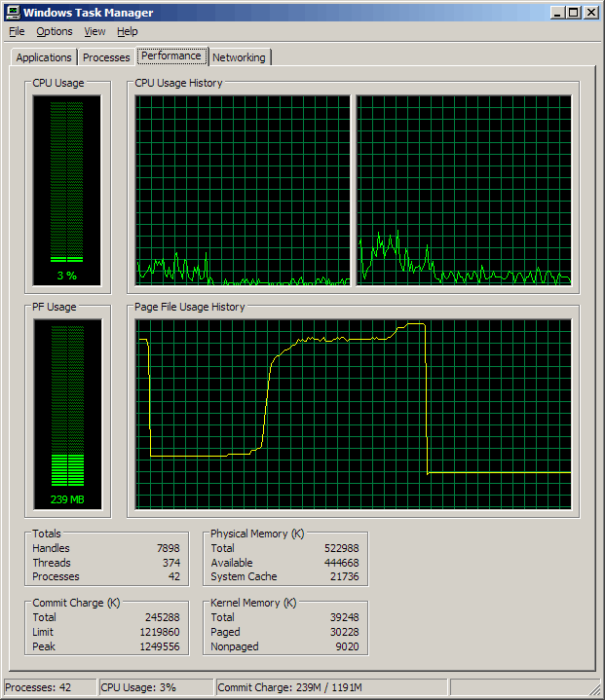
Task: Select the Performance tab
Action: coord(171,55)
